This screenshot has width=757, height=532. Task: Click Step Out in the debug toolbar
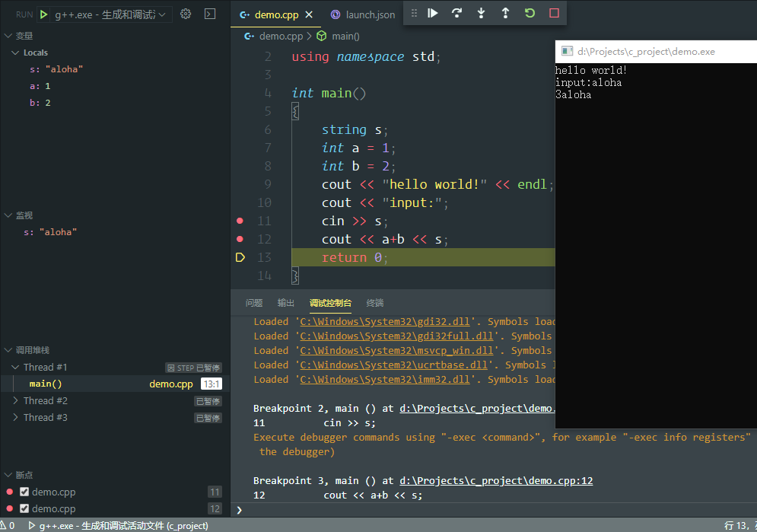tap(505, 14)
